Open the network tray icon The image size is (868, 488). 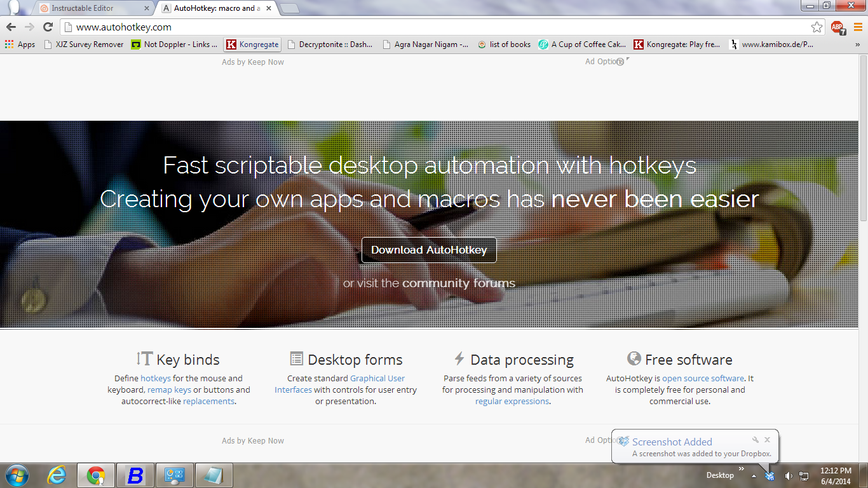coord(804,476)
